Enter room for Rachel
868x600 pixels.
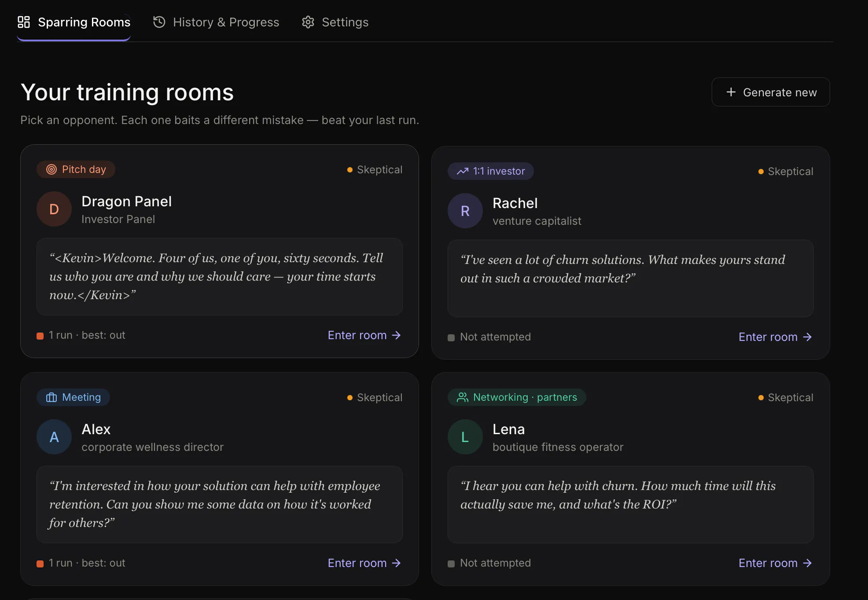point(776,337)
